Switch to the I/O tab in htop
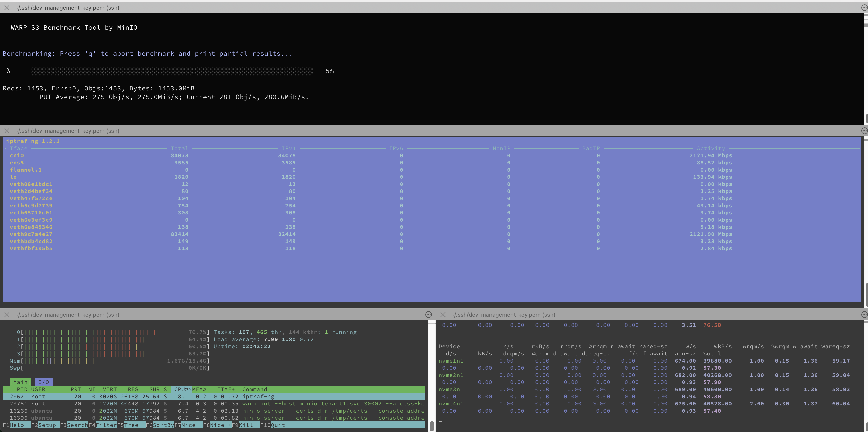 pyautogui.click(x=43, y=382)
